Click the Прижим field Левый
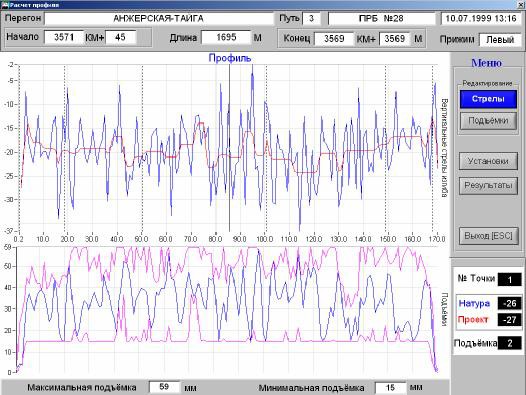This screenshot has height=395, width=526. 500,40
